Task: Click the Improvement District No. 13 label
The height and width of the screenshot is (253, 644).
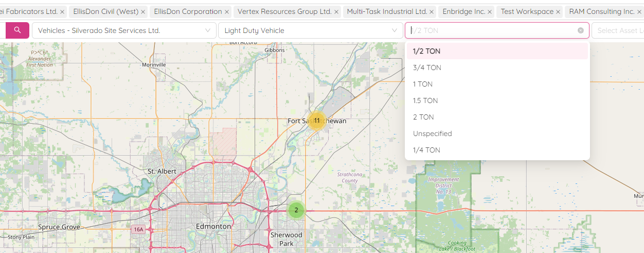Action: coord(443,185)
